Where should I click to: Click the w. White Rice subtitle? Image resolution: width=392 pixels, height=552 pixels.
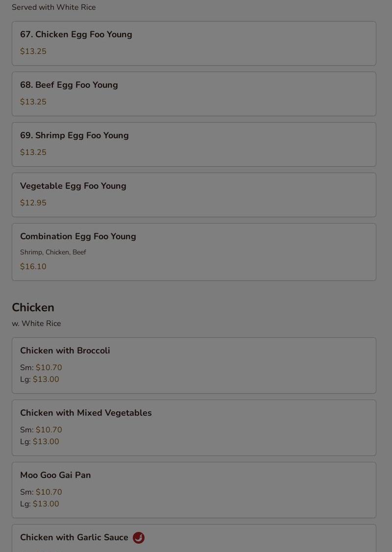pyautogui.click(x=36, y=323)
